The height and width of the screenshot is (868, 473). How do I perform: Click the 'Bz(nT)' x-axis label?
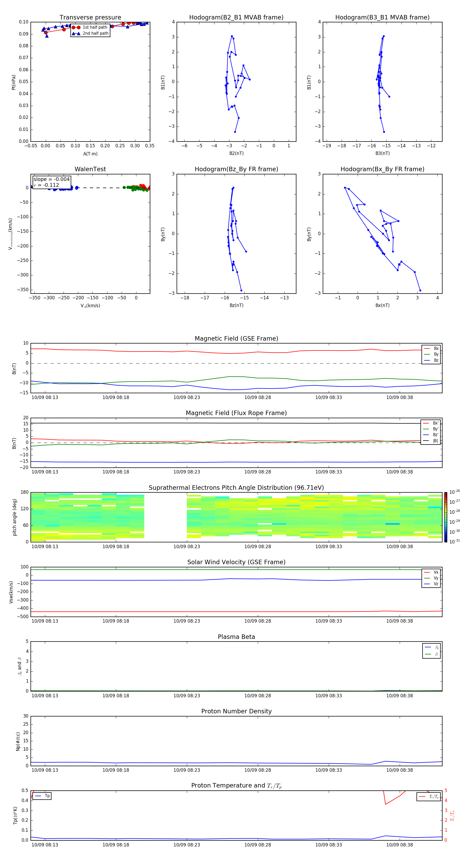pyautogui.click(x=236, y=305)
